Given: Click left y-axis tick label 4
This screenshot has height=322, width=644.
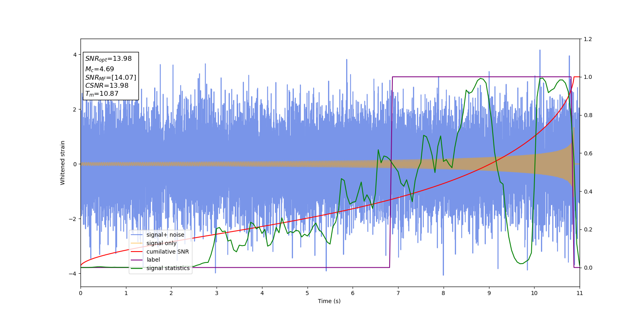Looking at the screenshot, I should click(75, 55).
